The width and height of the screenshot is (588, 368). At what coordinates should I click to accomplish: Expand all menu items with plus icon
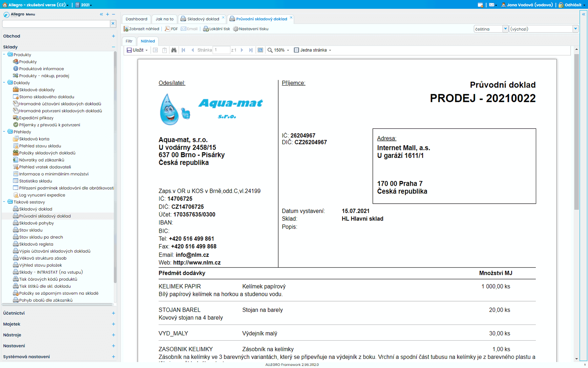click(x=107, y=14)
